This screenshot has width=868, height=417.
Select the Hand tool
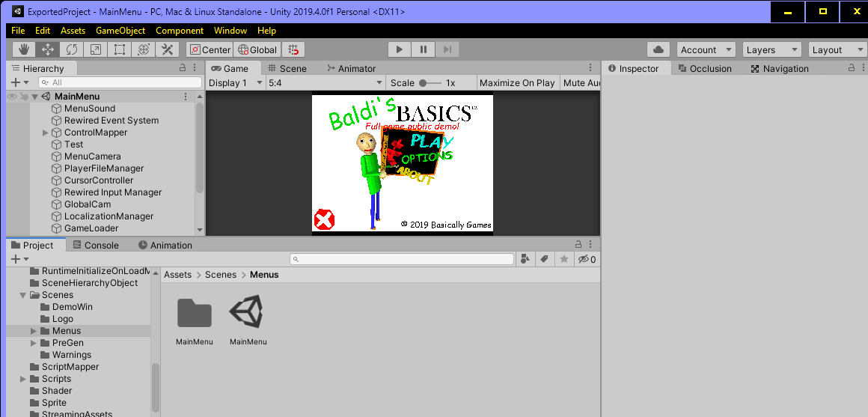(x=24, y=49)
